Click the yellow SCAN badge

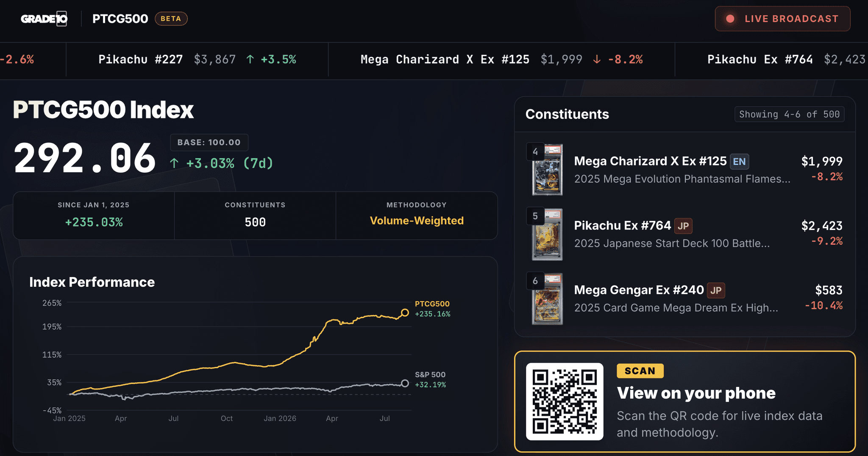[x=640, y=371]
